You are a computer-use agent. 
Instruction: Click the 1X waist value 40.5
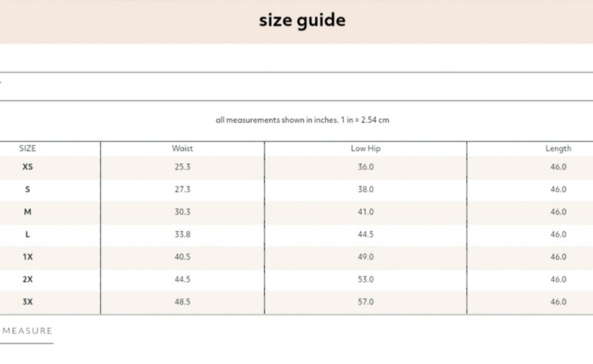[182, 257]
